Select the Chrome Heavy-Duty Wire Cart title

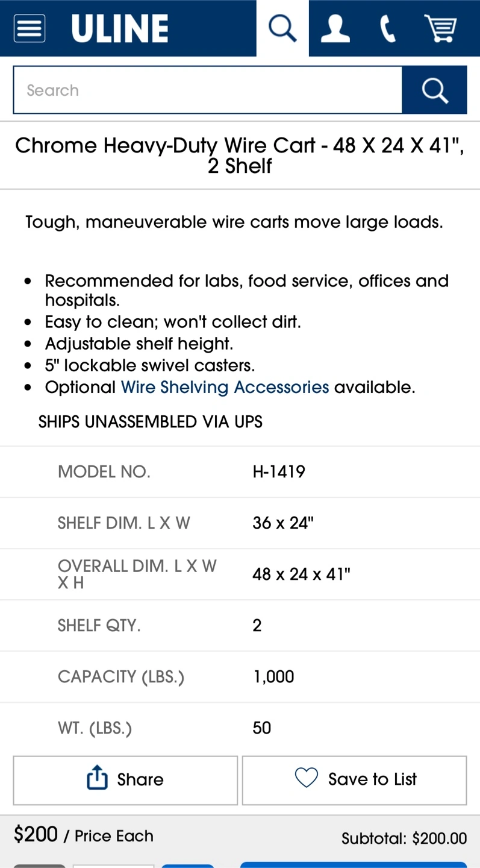point(240,155)
